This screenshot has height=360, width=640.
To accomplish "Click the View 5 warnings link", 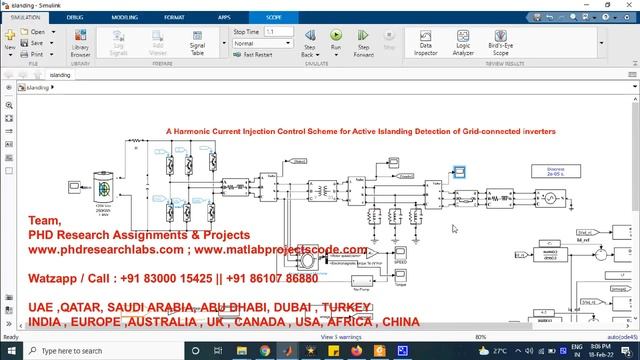I will point(341,337).
